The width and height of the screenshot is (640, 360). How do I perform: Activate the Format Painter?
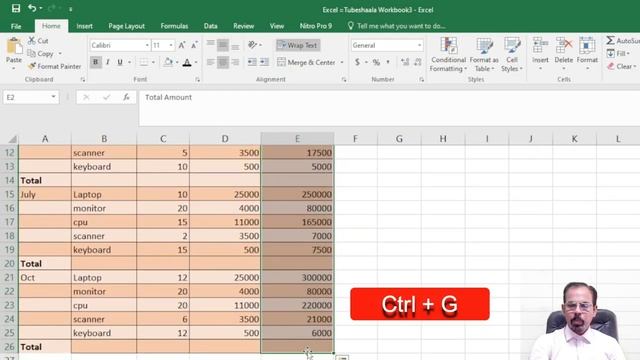click(x=55, y=66)
